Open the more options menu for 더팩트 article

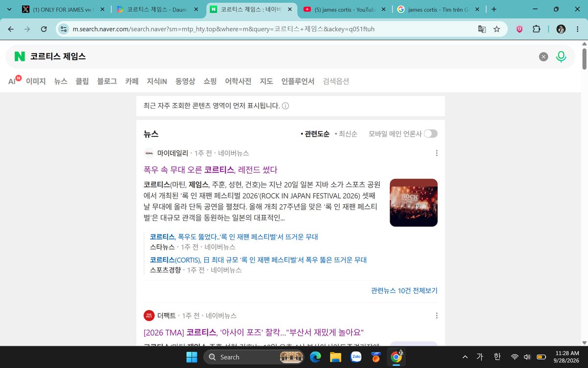[437, 315]
